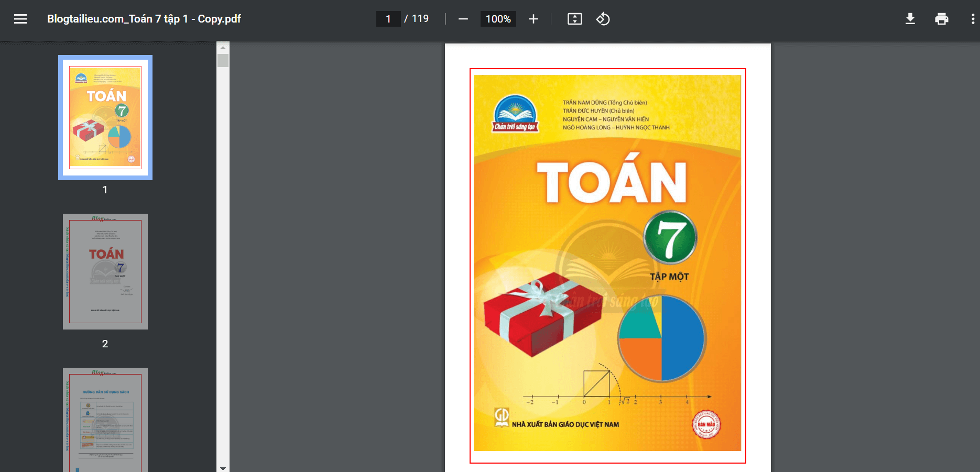Toggle the sidebar with the hamburger menu icon
This screenshot has height=472, width=980.
pyautogui.click(x=20, y=19)
